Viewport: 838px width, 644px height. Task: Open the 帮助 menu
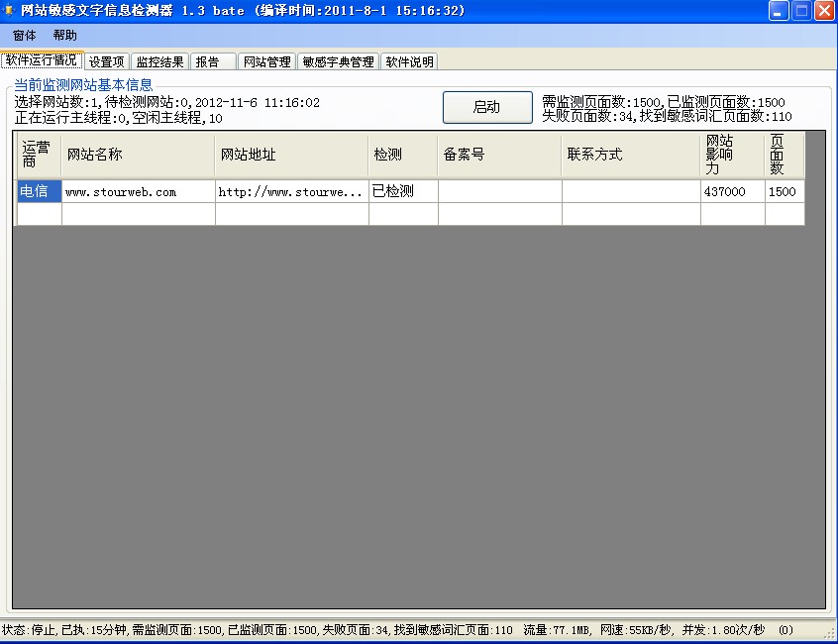(64, 35)
